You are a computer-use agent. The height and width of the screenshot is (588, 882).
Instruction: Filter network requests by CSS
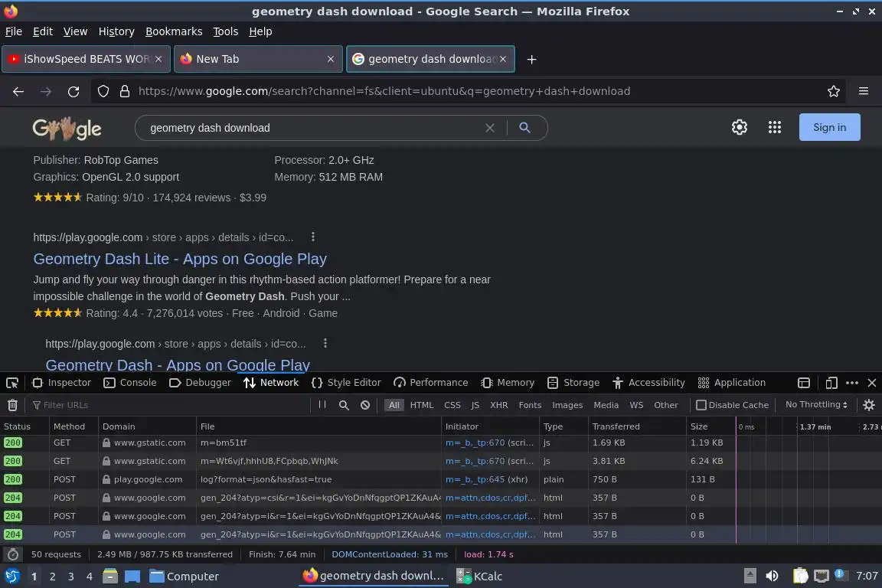tap(452, 405)
